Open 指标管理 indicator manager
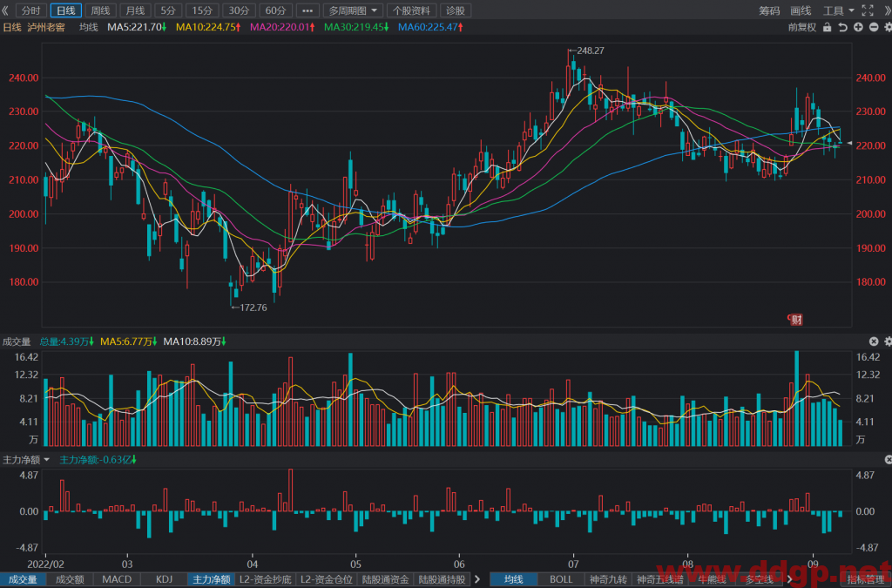 pyautogui.click(x=866, y=579)
